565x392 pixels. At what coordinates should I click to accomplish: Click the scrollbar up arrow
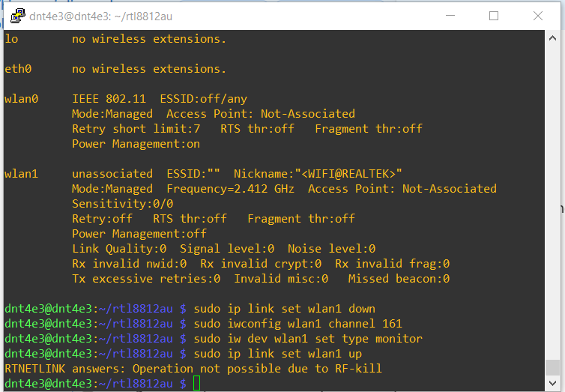pyautogui.click(x=552, y=37)
